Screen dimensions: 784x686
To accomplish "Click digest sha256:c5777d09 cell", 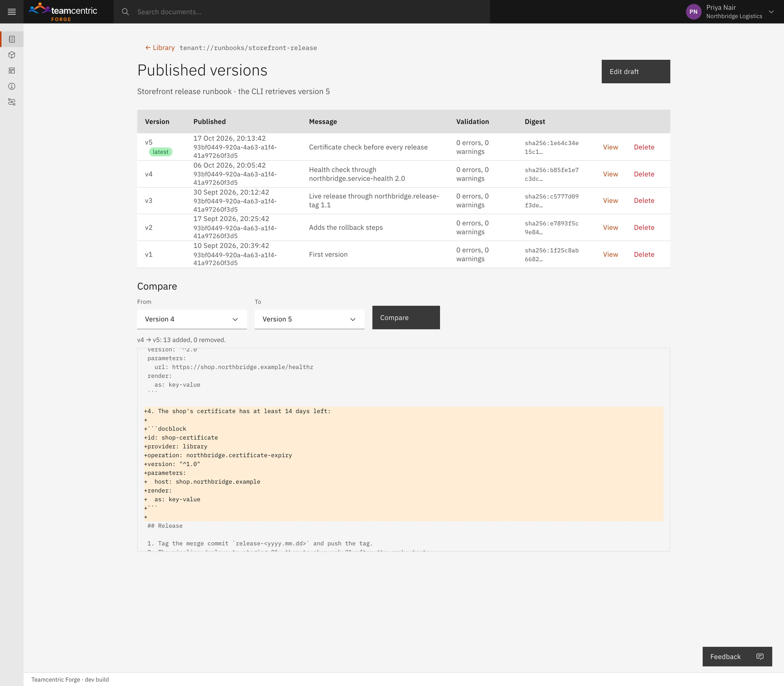I will pyautogui.click(x=551, y=201).
